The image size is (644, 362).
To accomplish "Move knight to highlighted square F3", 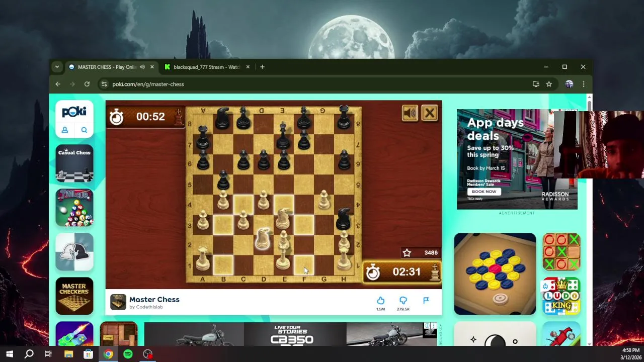I will click(304, 225).
